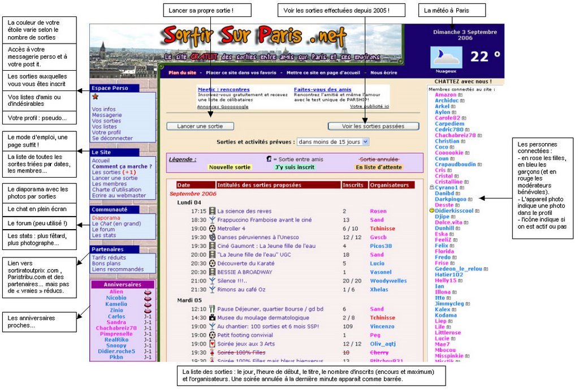Click the Faites-vous des amis ad link

pyautogui.click(x=322, y=89)
